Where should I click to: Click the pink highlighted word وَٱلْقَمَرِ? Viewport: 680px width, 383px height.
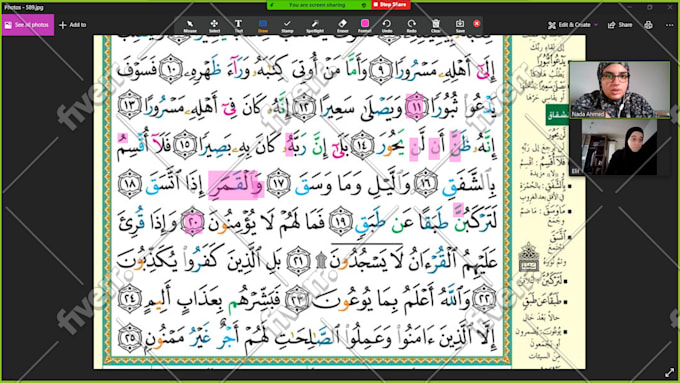[x=235, y=184]
